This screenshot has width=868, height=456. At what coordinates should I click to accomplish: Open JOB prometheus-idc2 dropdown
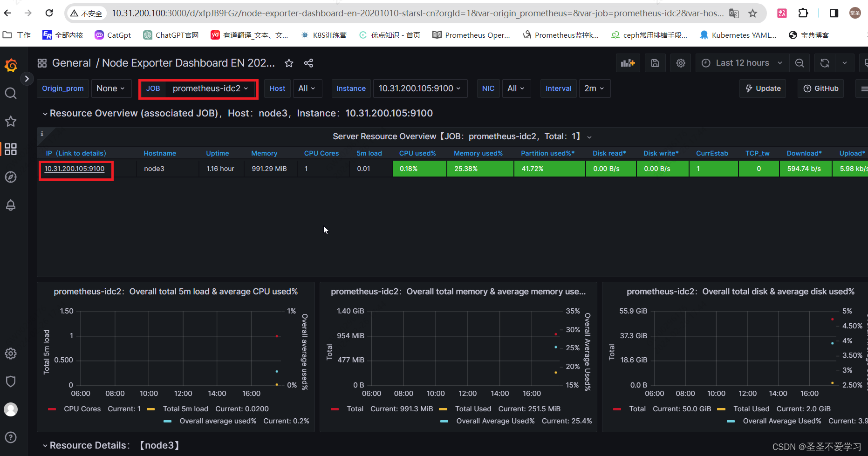[210, 88]
